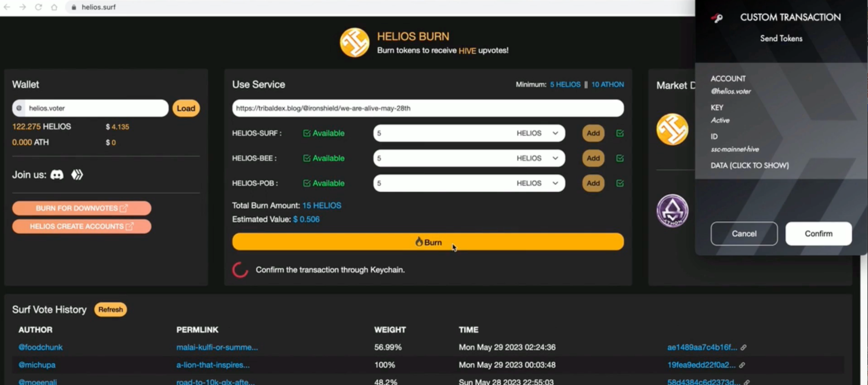Click '0.000 ATH' wallet balance
The image size is (868, 385).
coord(30,142)
